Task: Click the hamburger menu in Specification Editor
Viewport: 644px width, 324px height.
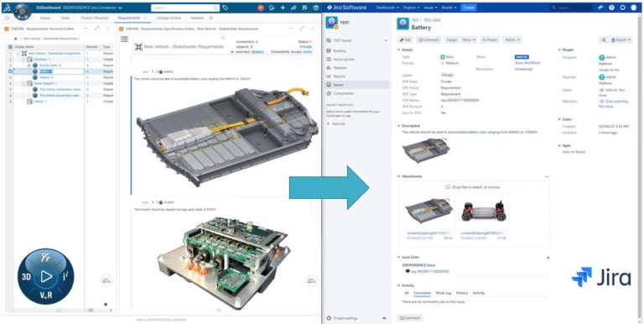Action: tap(124, 39)
